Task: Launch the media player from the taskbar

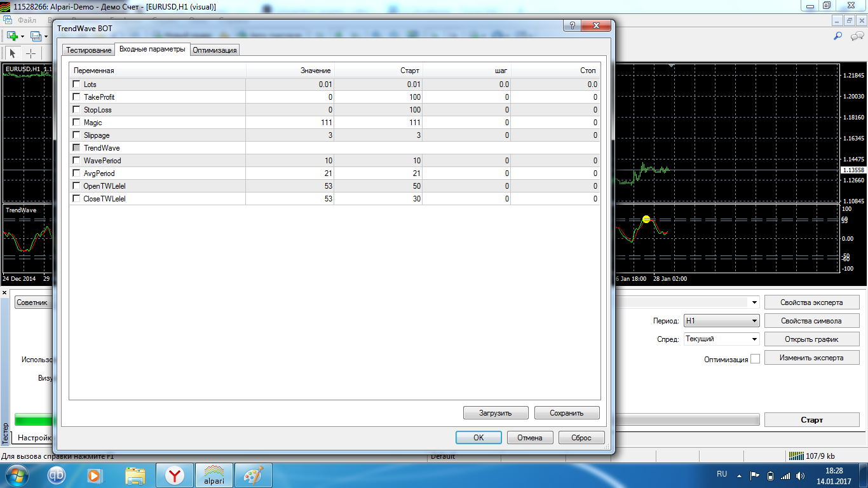Action: point(93,475)
